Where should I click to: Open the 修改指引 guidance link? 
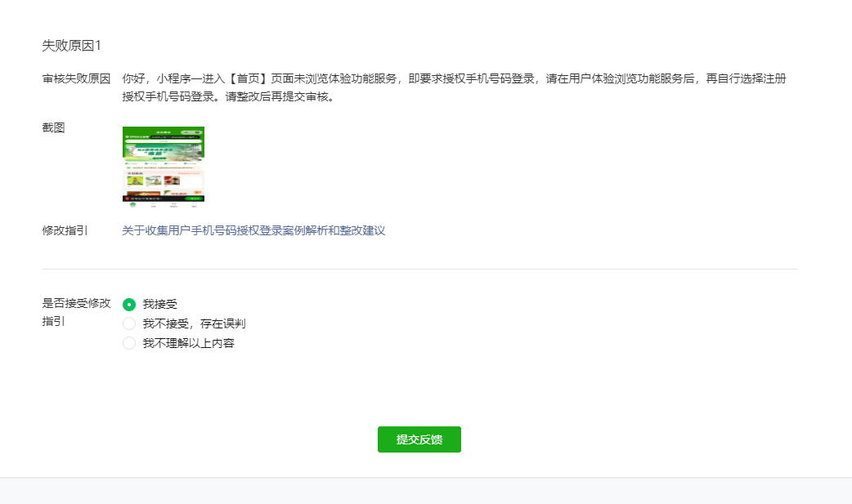(253, 231)
